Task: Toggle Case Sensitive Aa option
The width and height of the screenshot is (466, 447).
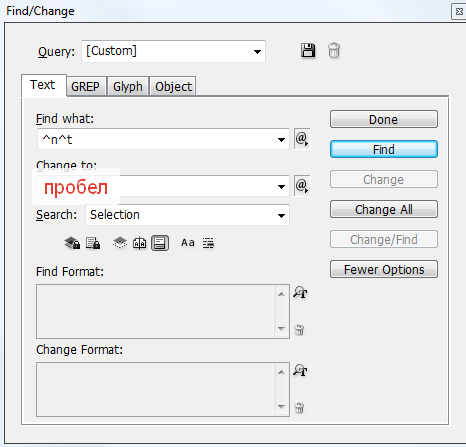Action: click(x=188, y=243)
